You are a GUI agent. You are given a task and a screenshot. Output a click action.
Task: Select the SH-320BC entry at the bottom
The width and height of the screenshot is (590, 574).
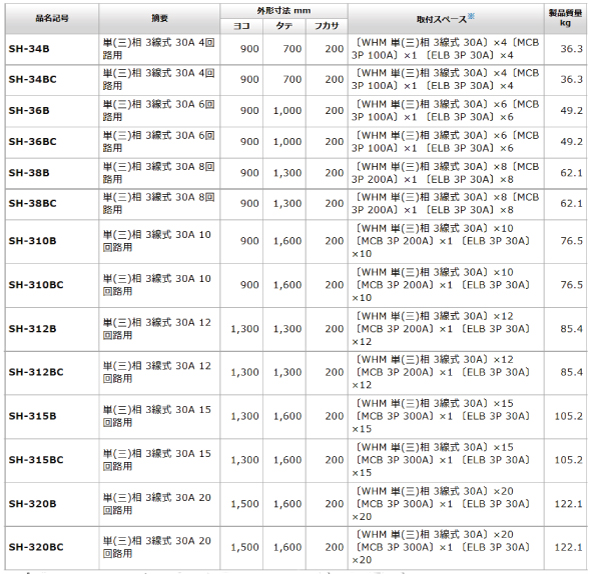[x=36, y=547]
